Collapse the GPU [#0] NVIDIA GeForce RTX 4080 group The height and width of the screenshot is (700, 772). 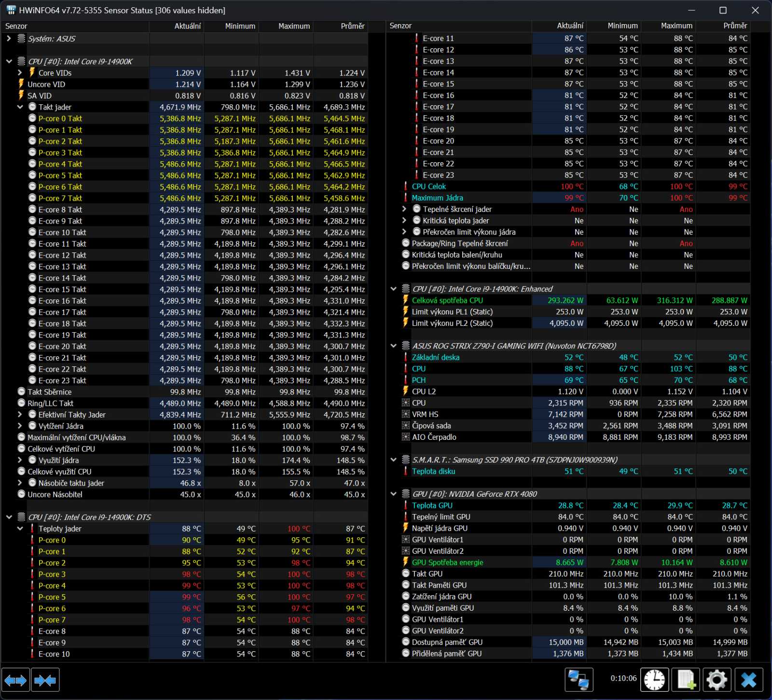pos(393,494)
